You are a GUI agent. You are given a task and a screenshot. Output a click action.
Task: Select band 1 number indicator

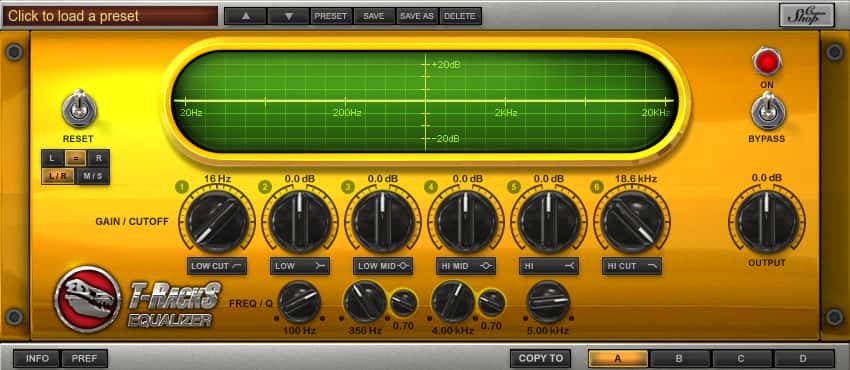pyautogui.click(x=182, y=187)
